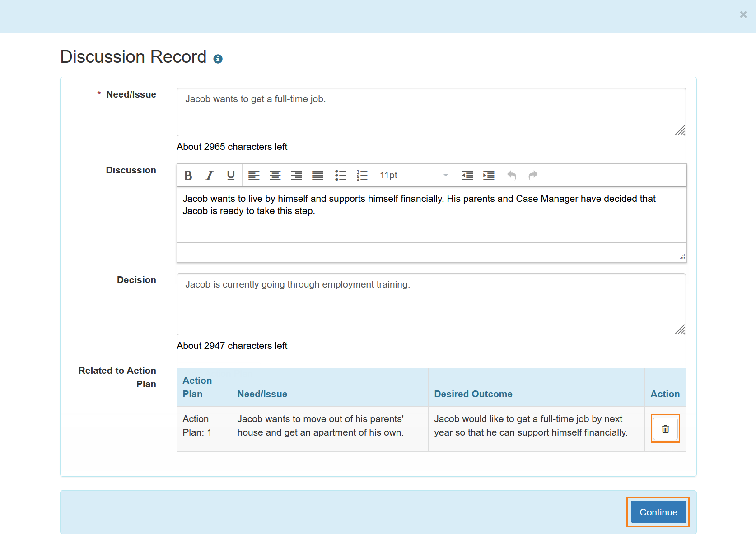Justify the discussion text

pyautogui.click(x=317, y=175)
